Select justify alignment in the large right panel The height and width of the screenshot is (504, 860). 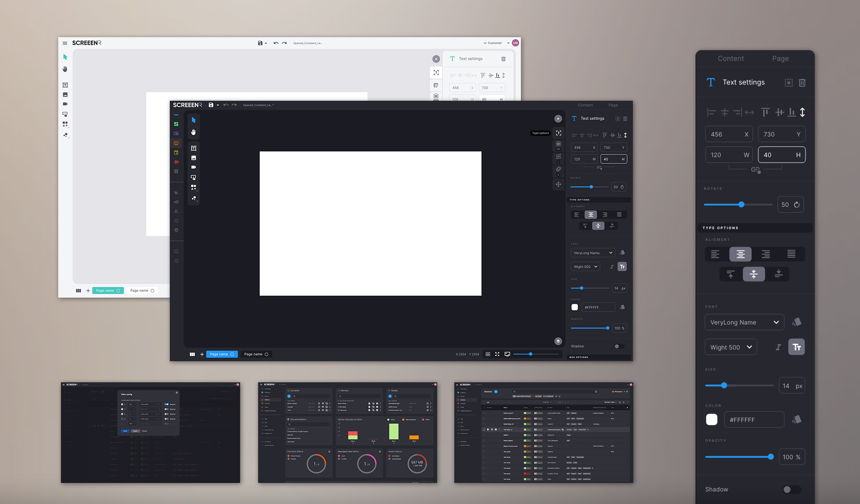coord(791,254)
